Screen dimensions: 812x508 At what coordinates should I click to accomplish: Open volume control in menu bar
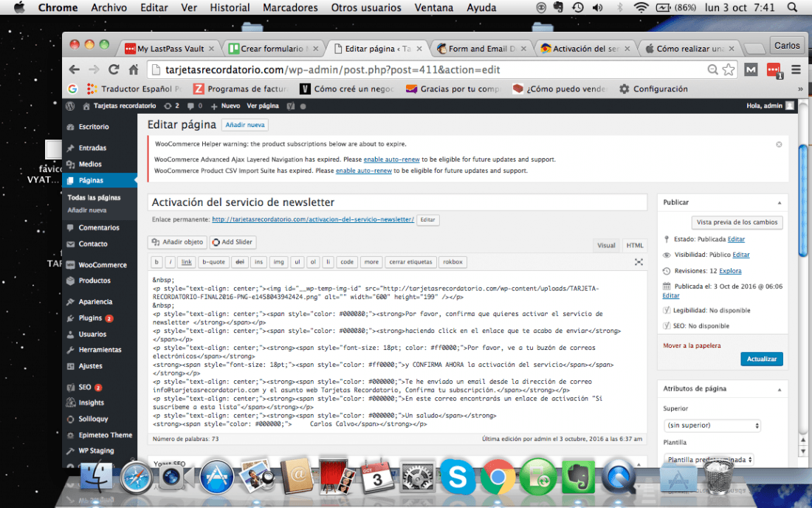point(597,7)
